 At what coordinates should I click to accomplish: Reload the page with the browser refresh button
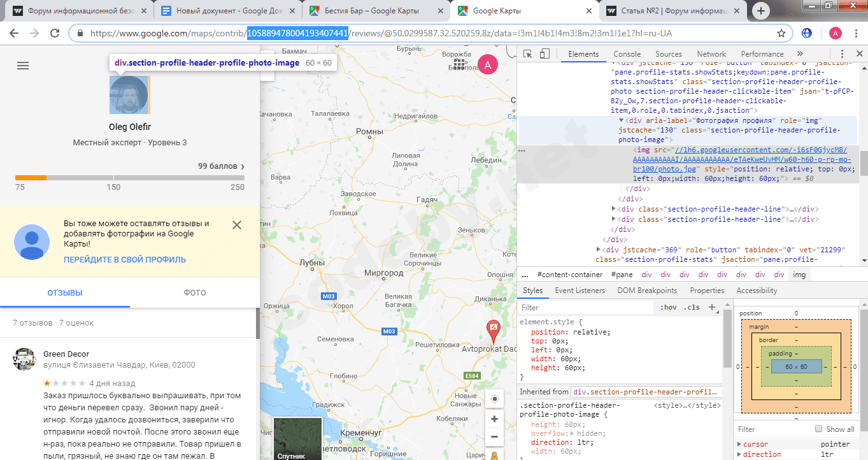[x=55, y=33]
